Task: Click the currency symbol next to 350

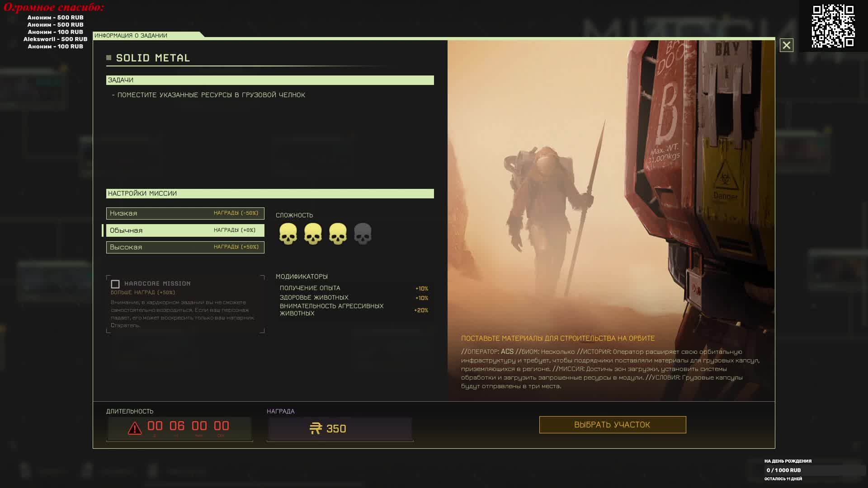Action: coord(316,428)
